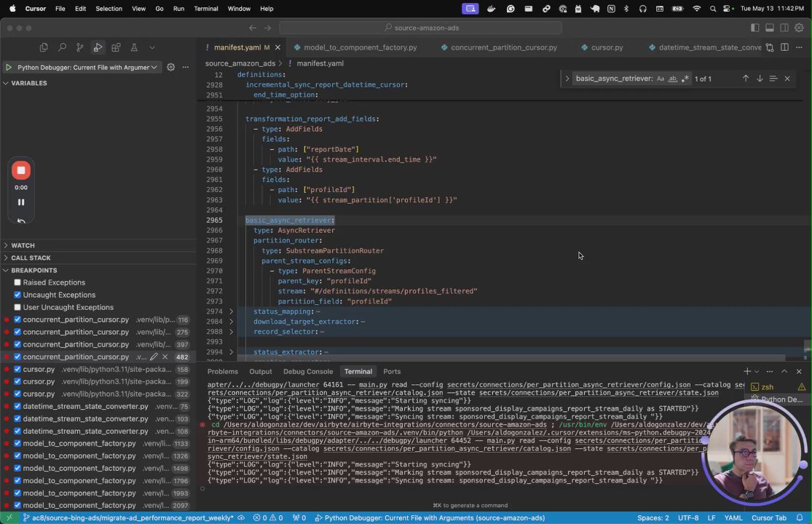
Task: Collapse the VARIABLES section
Action: [29, 83]
